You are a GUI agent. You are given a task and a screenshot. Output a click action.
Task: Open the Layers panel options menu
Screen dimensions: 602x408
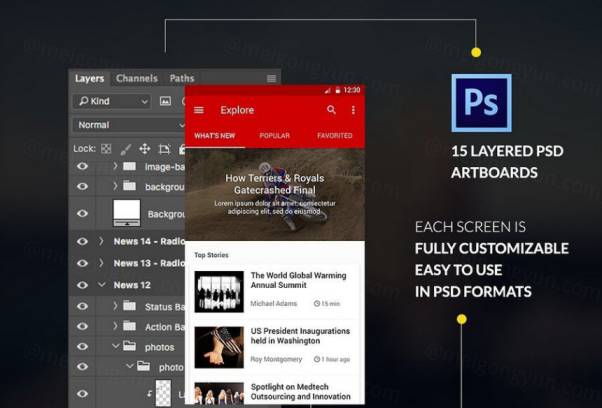pos(271,78)
